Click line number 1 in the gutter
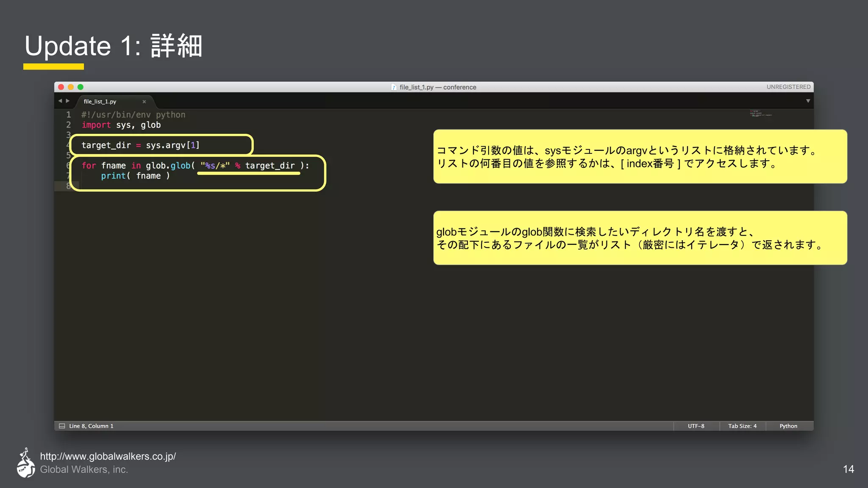 click(68, 115)
